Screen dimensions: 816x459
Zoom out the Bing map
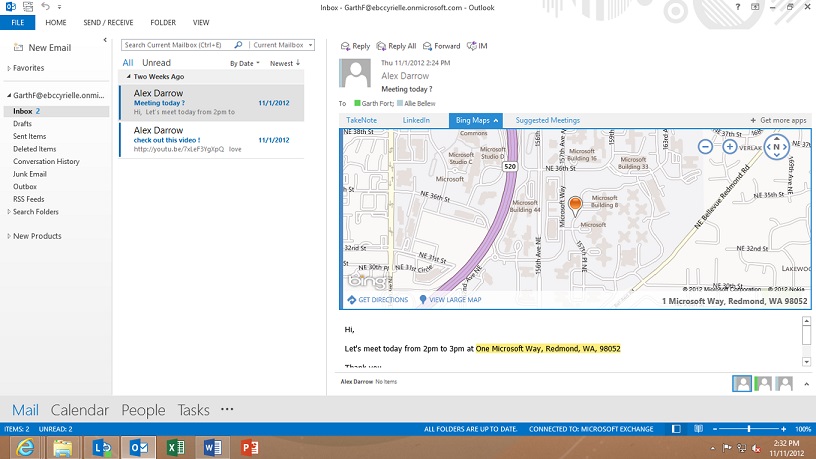(705, 147)
